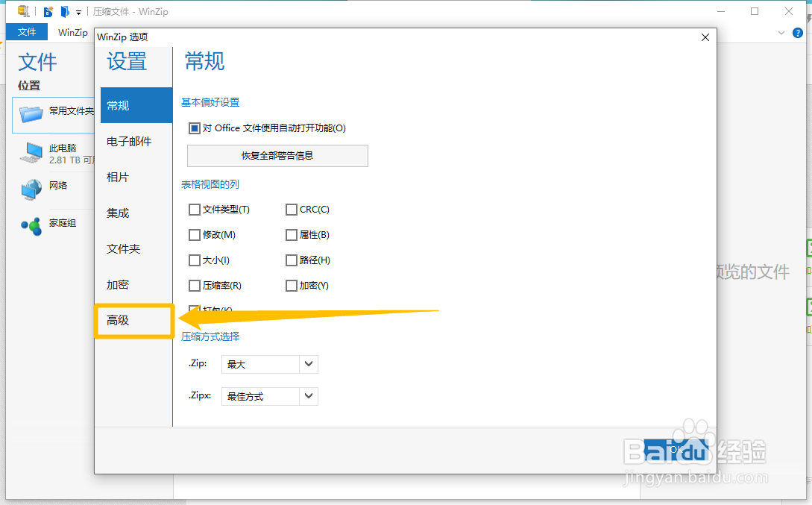Click 恢复全部警告信息 button
The width and height of the screenshot is (812, 505).
pyautogui.click(x=277, y=156)
